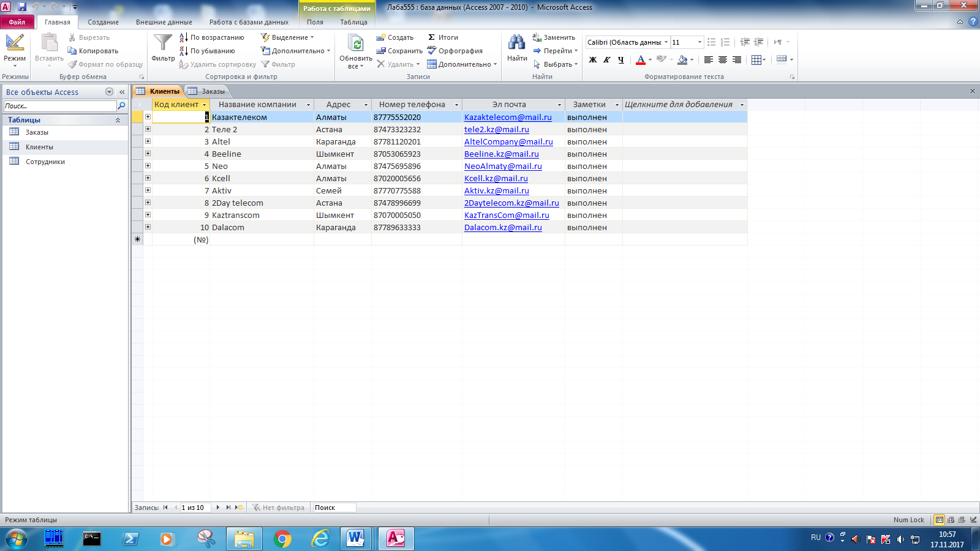Expand the Beeline row subdatasheet
The height and width of the screenshot is (551, 980).
(x=148, y=154)
